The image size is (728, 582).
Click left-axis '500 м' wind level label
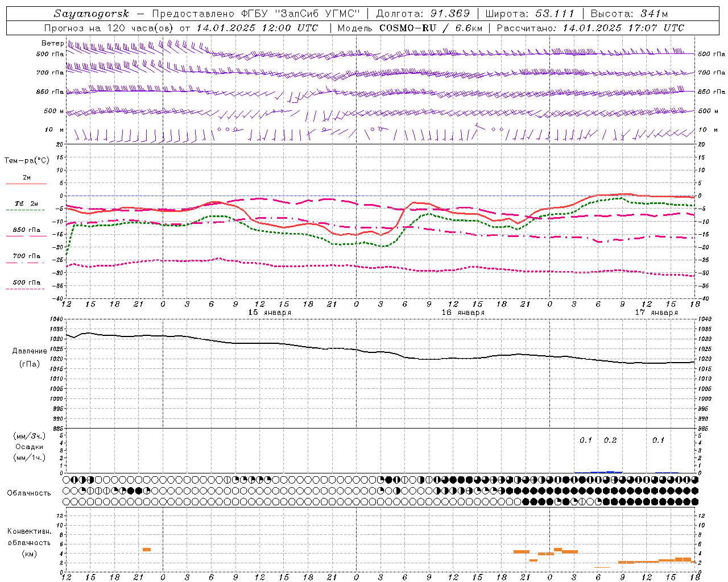click(x=54, y=111)
